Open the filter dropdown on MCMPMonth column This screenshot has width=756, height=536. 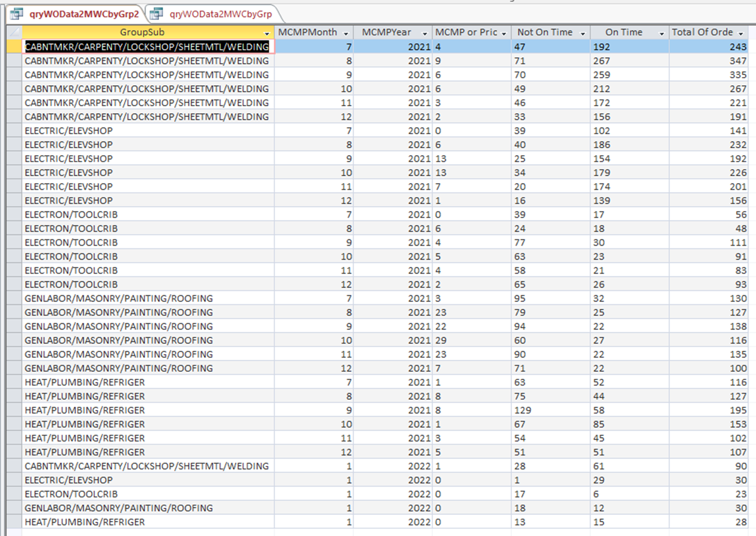tap(346, 32)
